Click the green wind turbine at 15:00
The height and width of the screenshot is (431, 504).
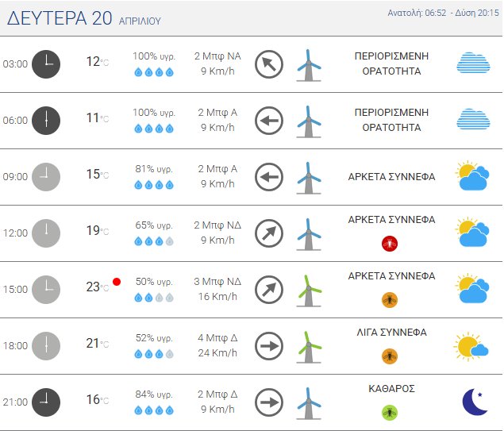pos(308,290)
